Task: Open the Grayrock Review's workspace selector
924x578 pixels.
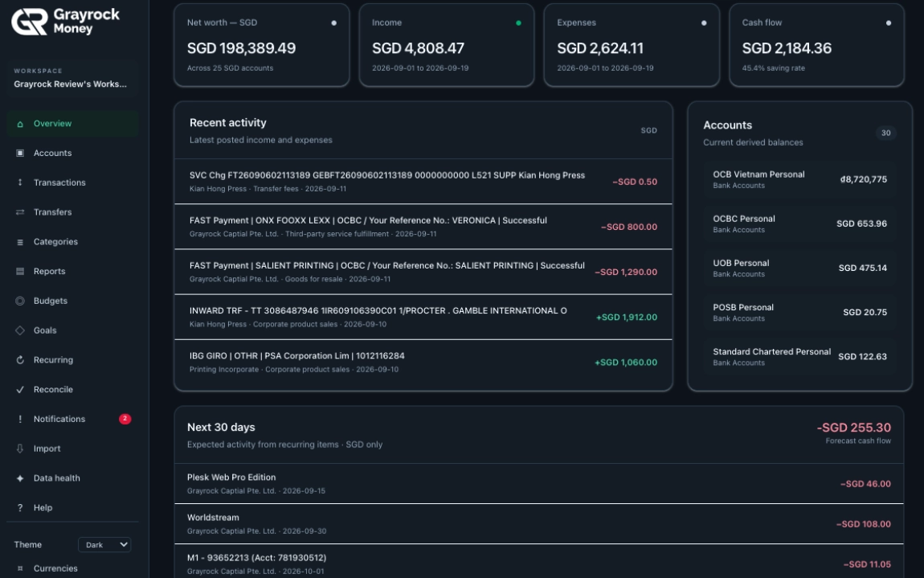Action: click(72, 78)
